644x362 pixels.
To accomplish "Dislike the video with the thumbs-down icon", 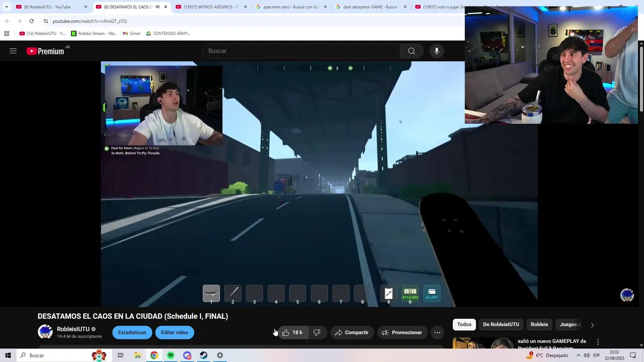I will coord(317,332).
